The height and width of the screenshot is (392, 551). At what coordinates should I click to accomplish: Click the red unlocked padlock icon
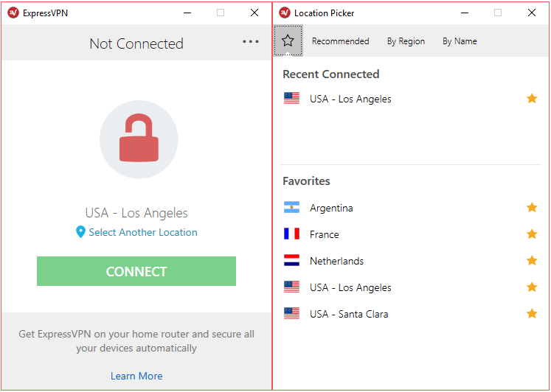tap(138, 138)
